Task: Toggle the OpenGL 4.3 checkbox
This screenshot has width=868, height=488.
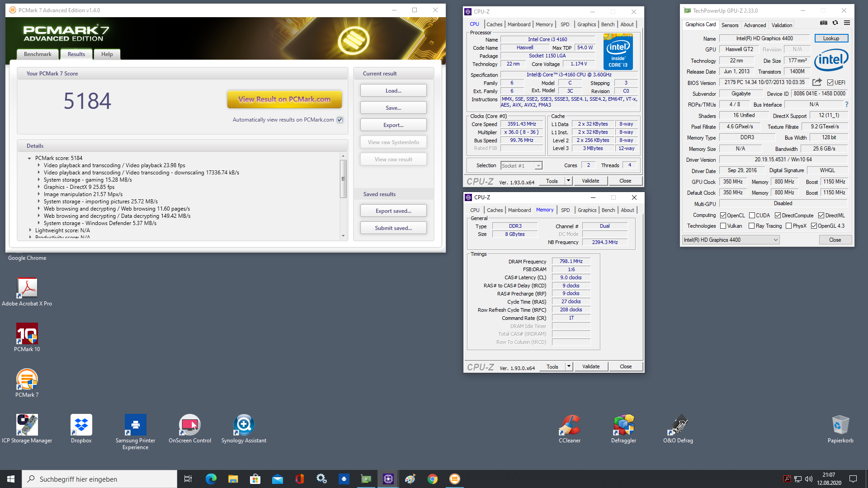Action: tap(814, 226)
